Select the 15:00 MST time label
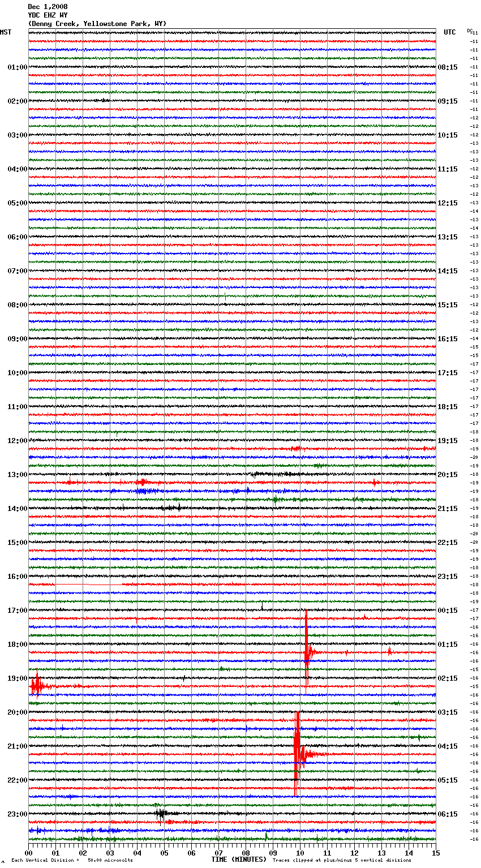Viewport: 481px width, 868px height. [x=18, y=543]
